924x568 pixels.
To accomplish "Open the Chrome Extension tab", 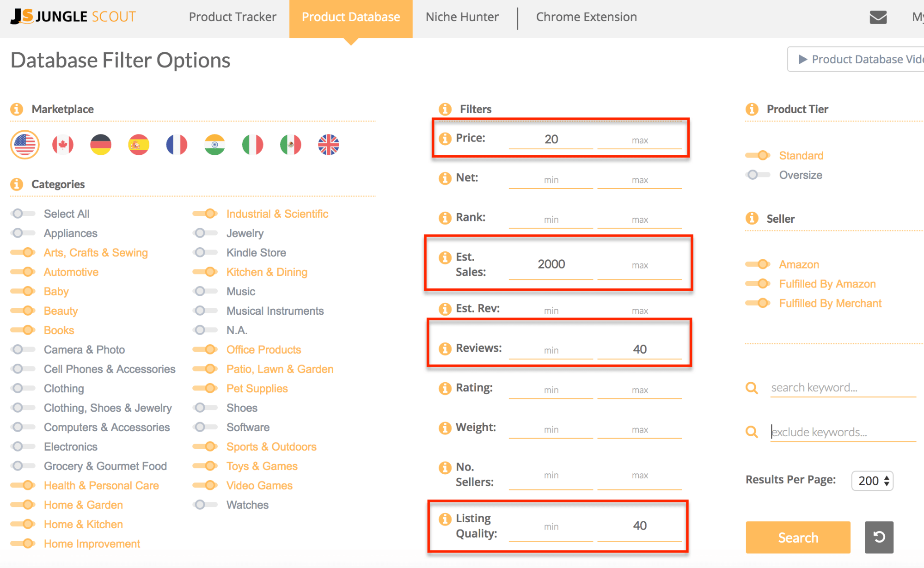I will (587, 17).
